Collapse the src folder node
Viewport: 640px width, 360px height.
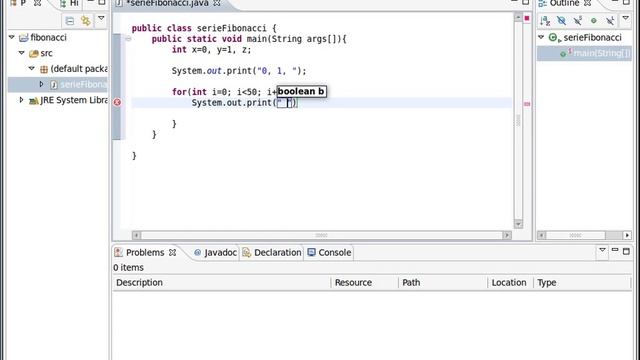[x=22, y=53]
